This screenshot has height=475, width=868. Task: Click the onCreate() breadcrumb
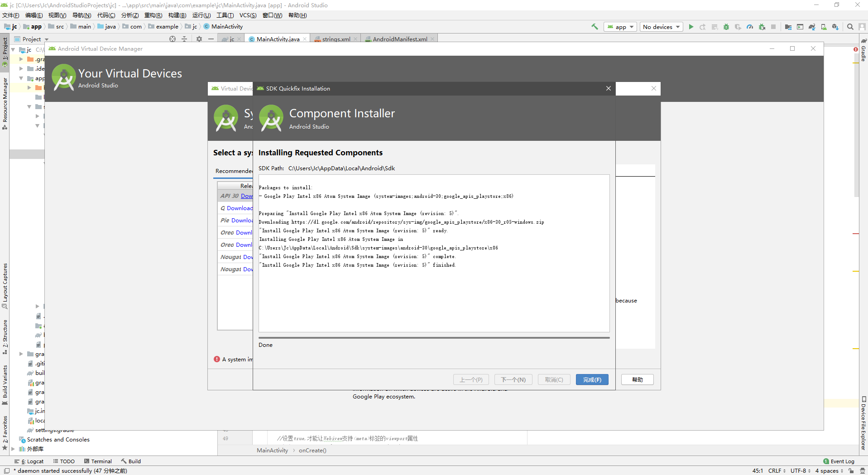click(312, 450)
